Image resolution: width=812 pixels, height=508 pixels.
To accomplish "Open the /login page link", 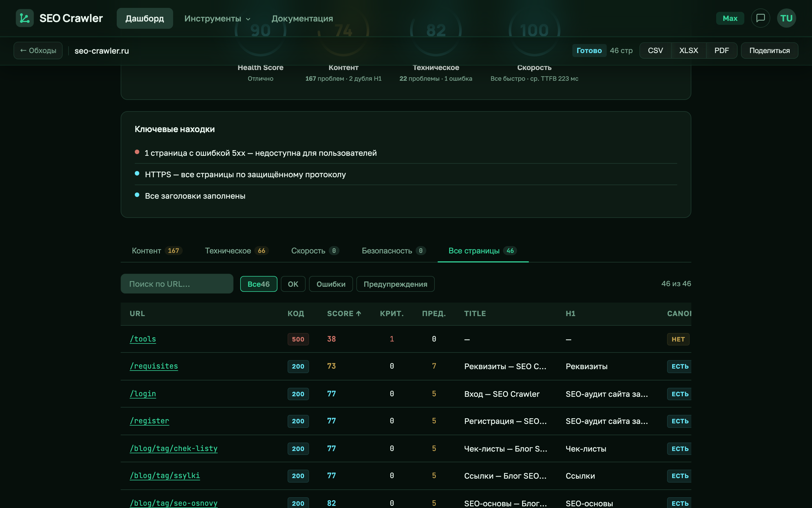I will (x=143, y=393).
